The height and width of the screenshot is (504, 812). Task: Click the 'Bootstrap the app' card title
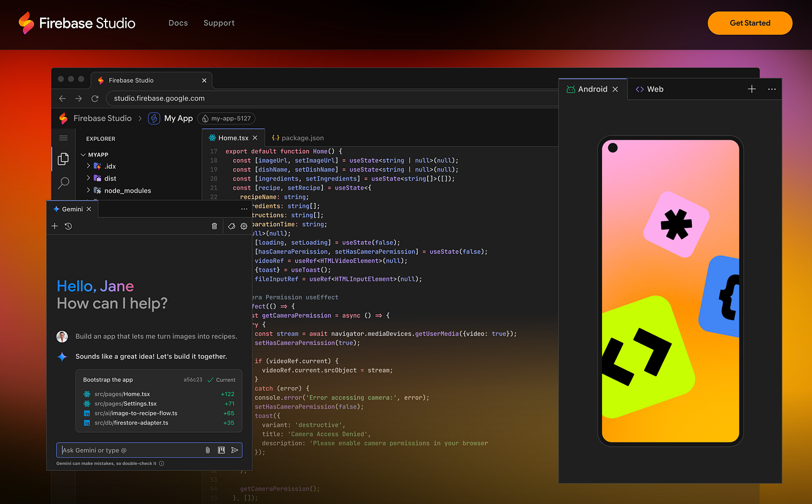pyautogui.click(x=108, y=380)
